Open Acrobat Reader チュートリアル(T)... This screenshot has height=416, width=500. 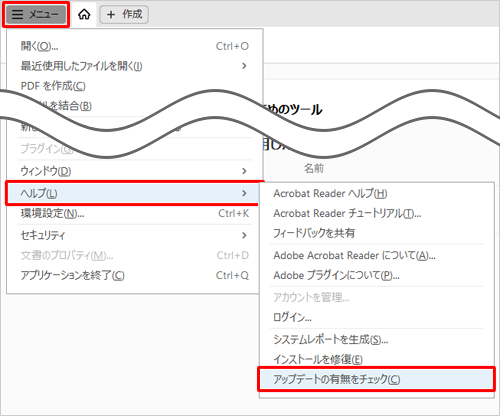(x=377, y=213)
